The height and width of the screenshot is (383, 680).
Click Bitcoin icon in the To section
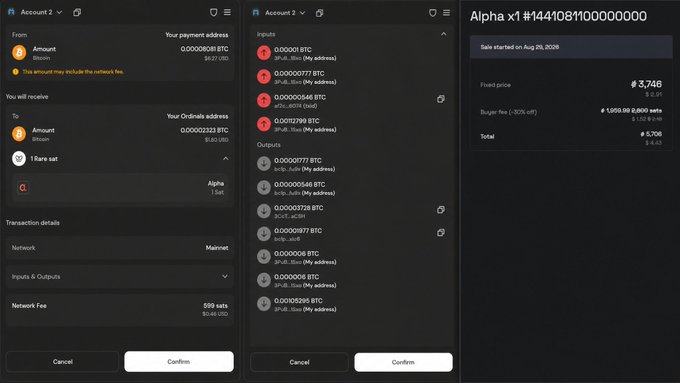pyautogui.click(x=19, y=134)
